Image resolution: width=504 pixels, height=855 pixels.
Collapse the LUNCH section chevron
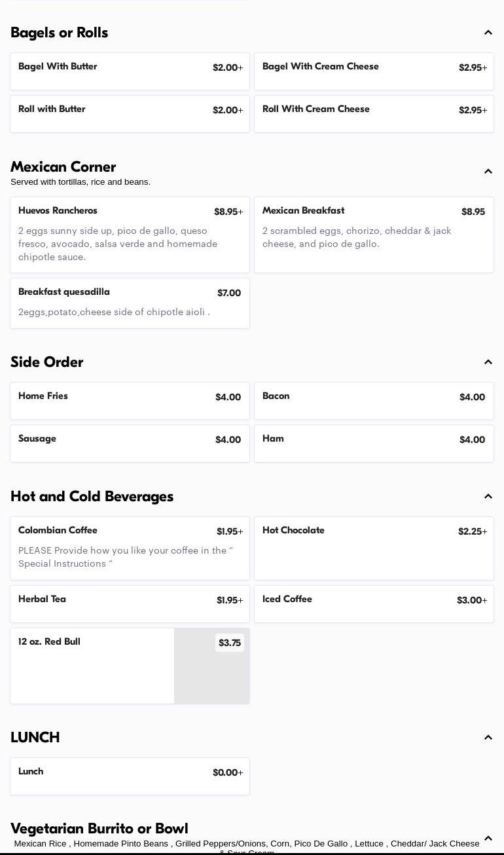pos(488,738)
